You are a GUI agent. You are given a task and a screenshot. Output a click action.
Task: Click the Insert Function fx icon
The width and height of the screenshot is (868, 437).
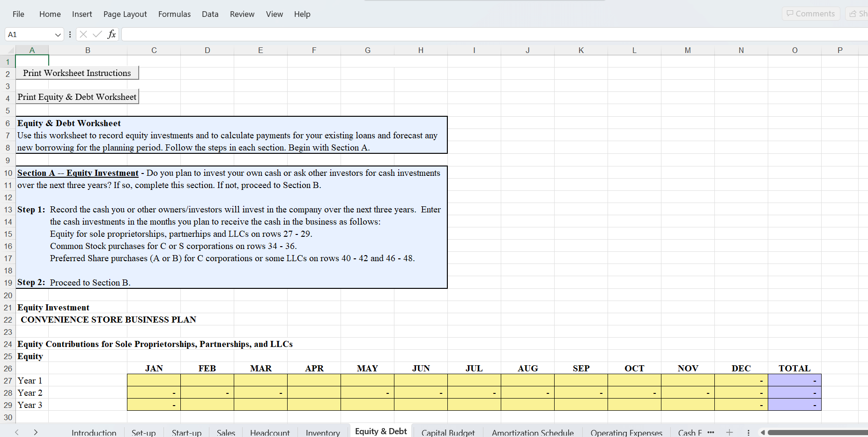pyautogui.click(x=111, y=34)
